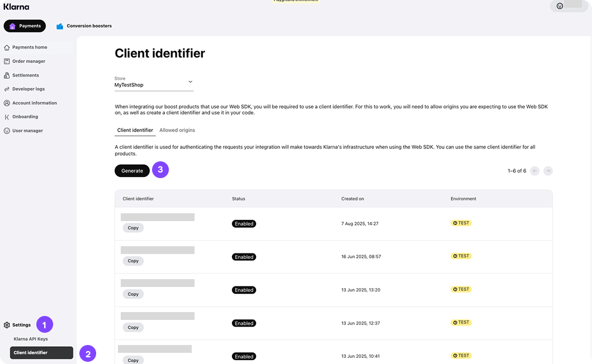Click the Payments pill in the top navigation
Image resolution: width=592 pixels, height=364 pixels.
(x=25, y=26)
